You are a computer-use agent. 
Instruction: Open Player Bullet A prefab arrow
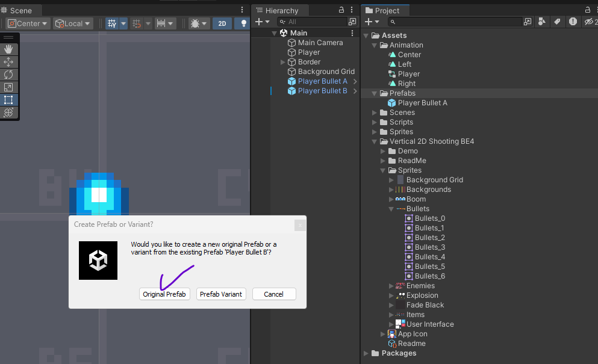(355, 81)
